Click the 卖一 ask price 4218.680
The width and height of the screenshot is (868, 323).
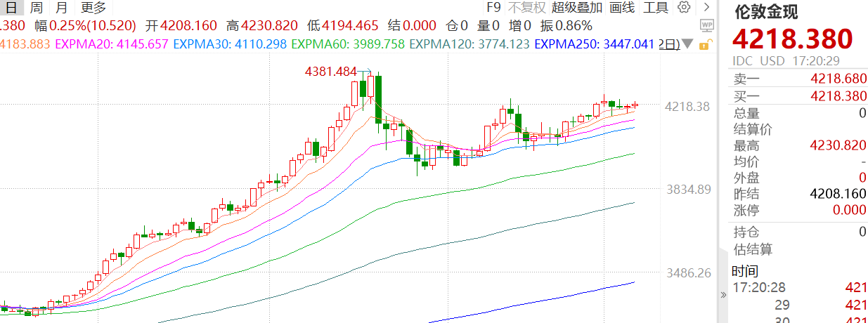[838, 79]
